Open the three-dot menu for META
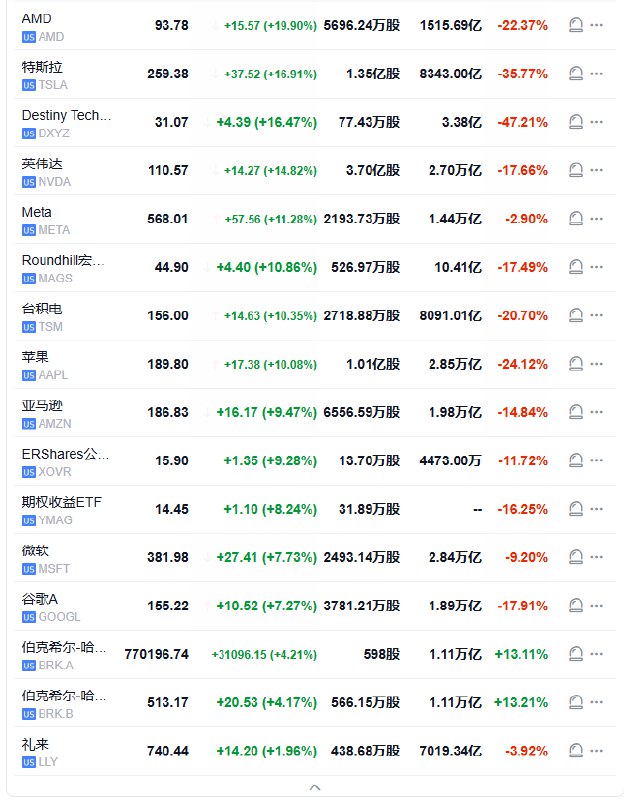 click(596, 219)
